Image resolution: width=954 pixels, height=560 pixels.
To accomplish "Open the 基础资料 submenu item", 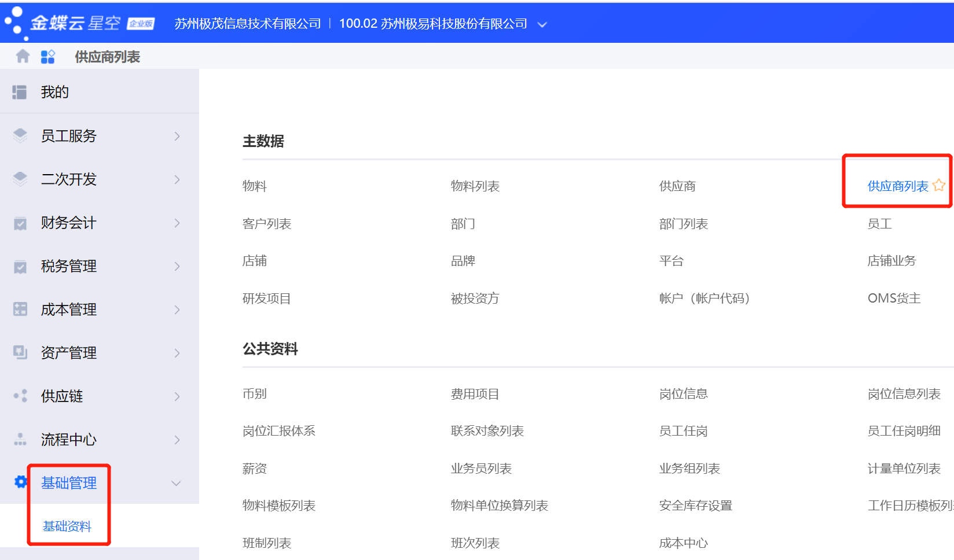I will (67, 526).
